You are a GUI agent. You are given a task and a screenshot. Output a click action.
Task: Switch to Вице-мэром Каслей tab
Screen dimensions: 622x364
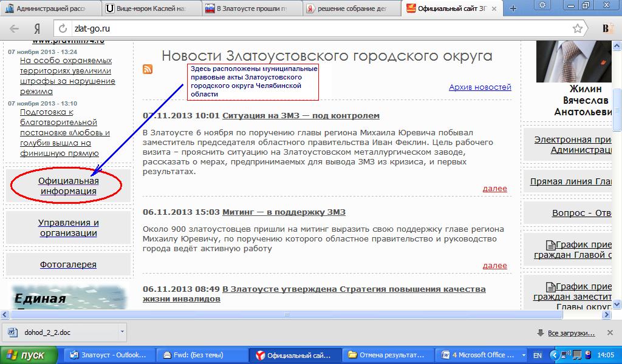click(x=151, y=8)
